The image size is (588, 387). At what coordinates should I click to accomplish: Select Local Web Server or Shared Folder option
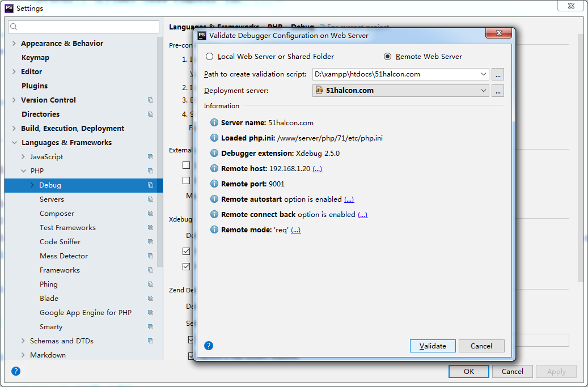click(209, 57)
